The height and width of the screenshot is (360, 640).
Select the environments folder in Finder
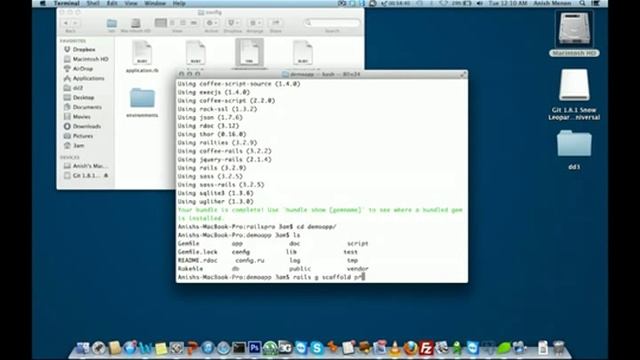pyautogui.click(x=142, y=102)
